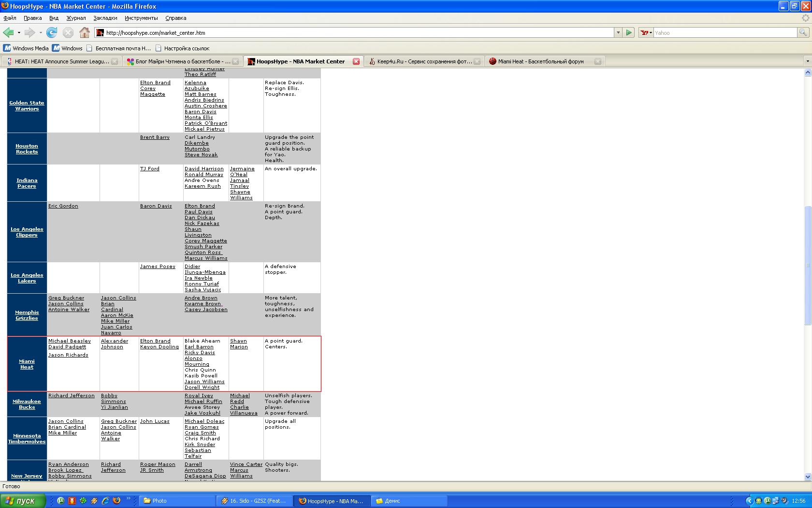Open the Vince Carter link

tap(246, 464)
